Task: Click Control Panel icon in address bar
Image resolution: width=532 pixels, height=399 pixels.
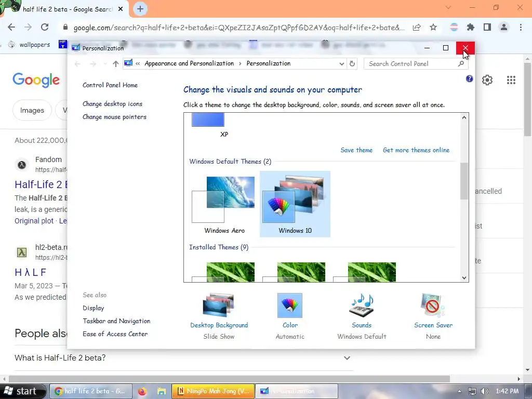Action: tap(128, 63)
